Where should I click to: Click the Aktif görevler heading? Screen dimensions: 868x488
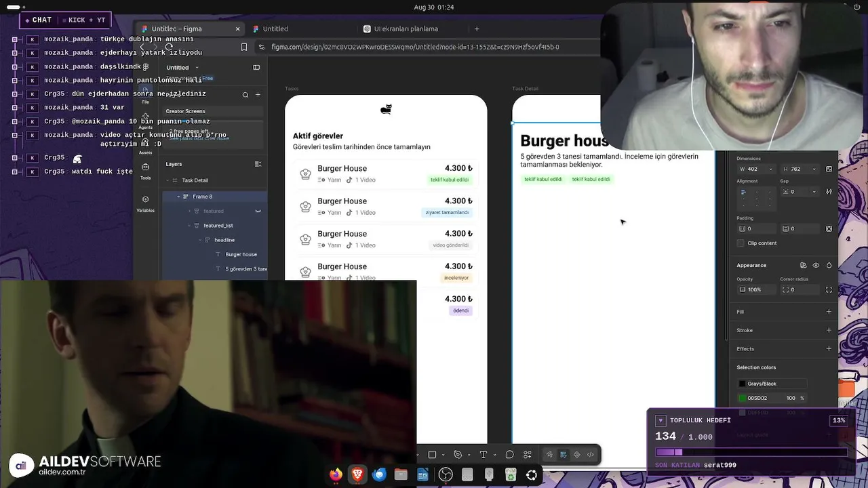pos(318,136)
